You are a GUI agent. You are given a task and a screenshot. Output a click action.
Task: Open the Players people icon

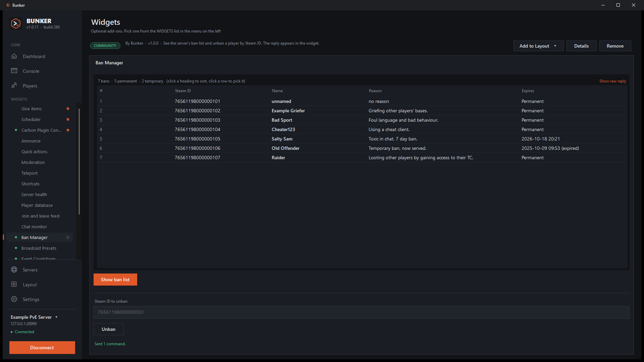pos(14,85)
